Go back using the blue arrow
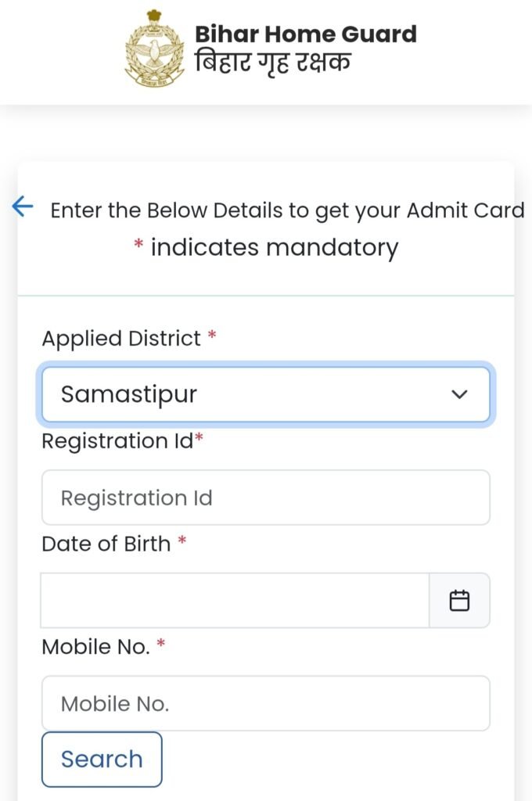 [x=23, y=207]
